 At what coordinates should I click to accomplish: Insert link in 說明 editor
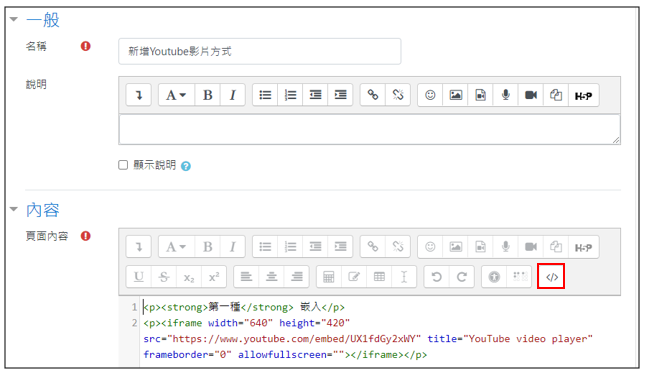point(373,95)
